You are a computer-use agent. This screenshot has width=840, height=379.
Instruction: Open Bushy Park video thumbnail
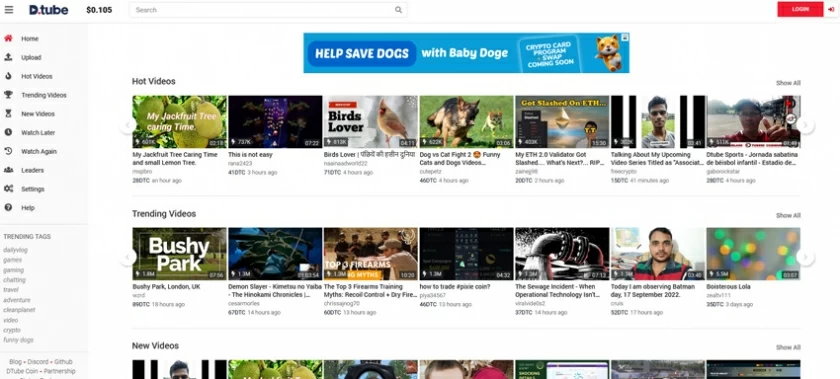click(x=179, y=254)
